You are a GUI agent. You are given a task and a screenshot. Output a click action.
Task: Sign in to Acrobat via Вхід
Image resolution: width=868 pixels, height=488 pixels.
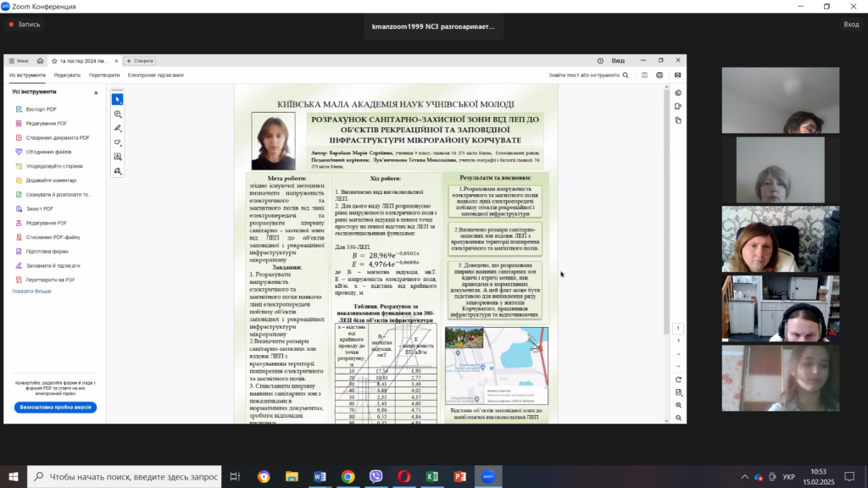pos(618,61)
